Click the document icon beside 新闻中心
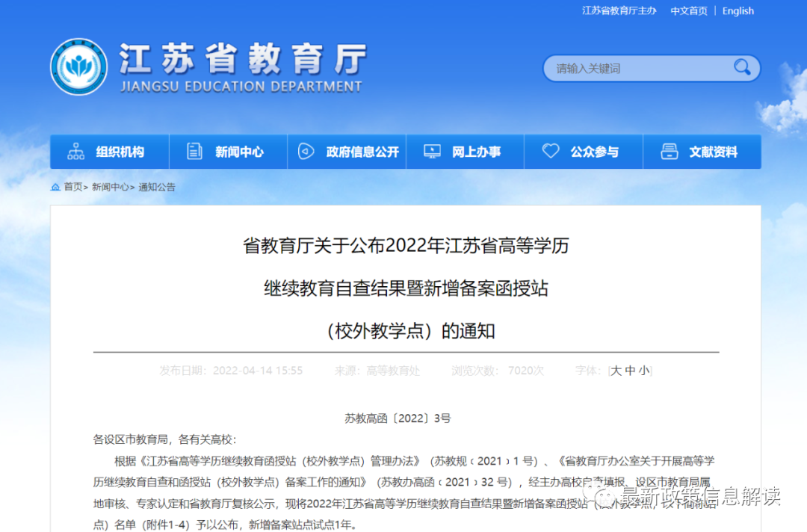Viewport: 807px width, 532px height. (194, 151)
